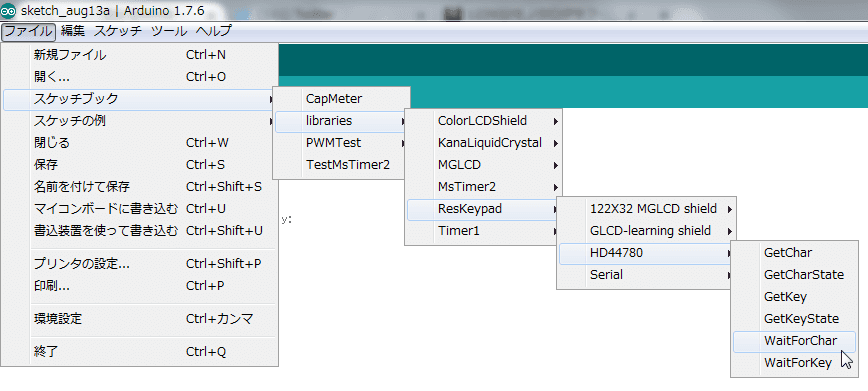Viewport: 868px width, 391px height.
Task: Select 閉じる menu entry
Action: (140, 143)
